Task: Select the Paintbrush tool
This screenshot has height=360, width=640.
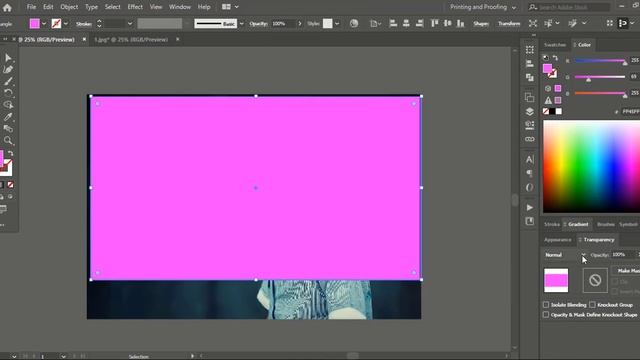Action: point(8,81)
